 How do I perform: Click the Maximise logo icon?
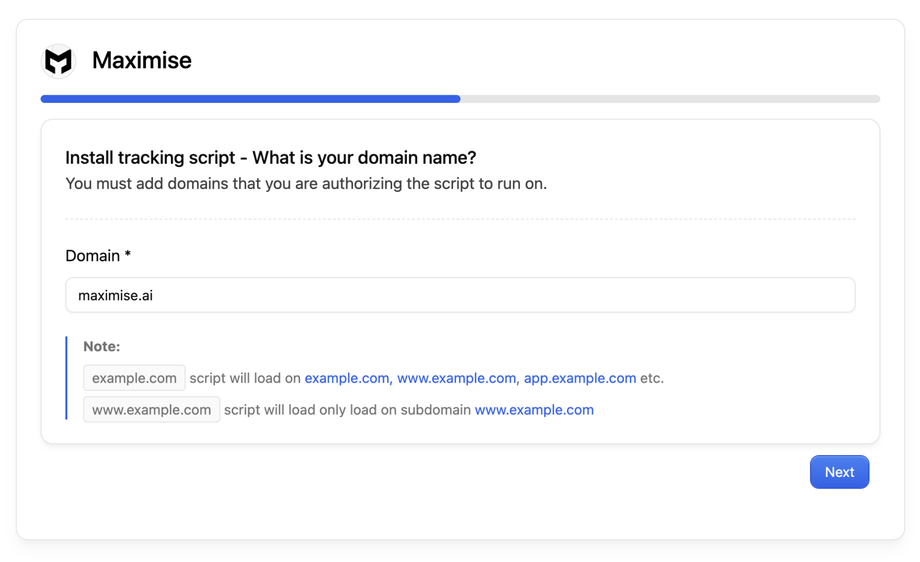(59, 61)
